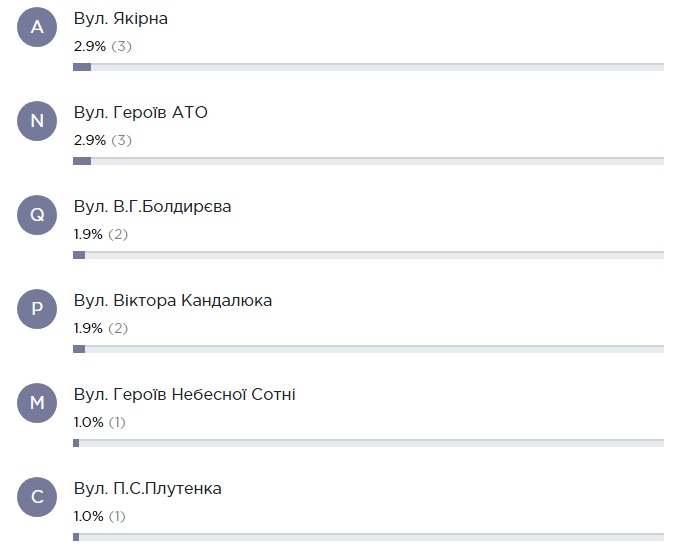Choose the circular C badge
Screen dimensions: 691x552
click(37, 497)
